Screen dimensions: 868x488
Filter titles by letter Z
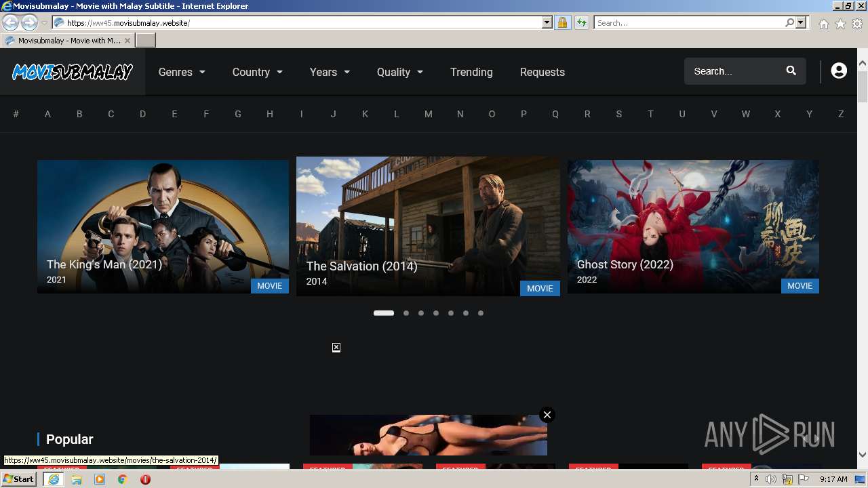coord(841,114)
